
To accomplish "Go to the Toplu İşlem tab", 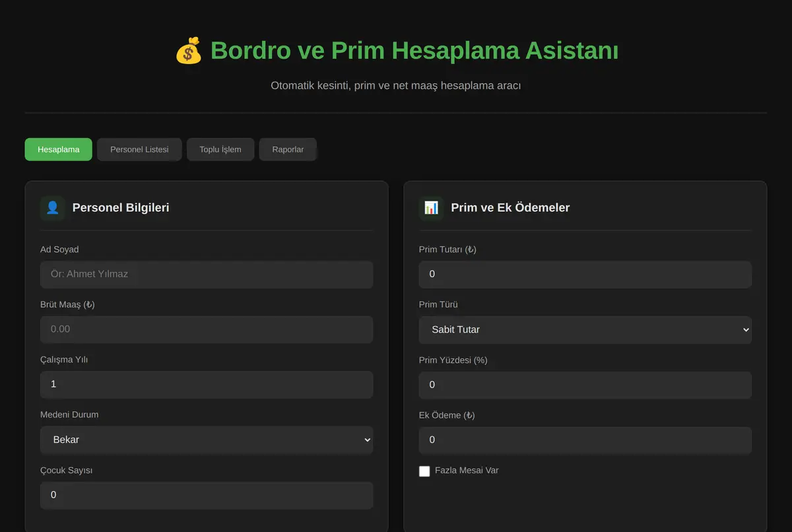I will 220,149.
